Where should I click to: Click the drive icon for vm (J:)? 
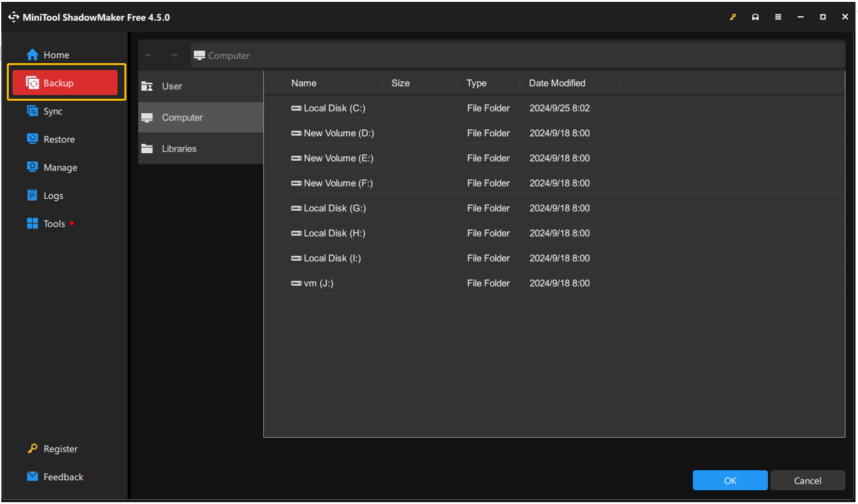(x=296, y=283)
